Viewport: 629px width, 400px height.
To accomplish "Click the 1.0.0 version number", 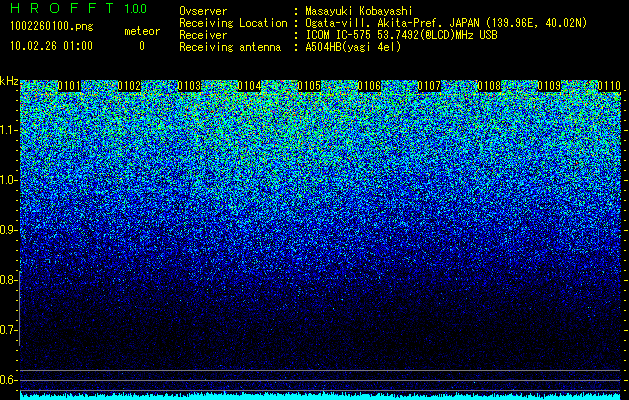I will [136, 8].
